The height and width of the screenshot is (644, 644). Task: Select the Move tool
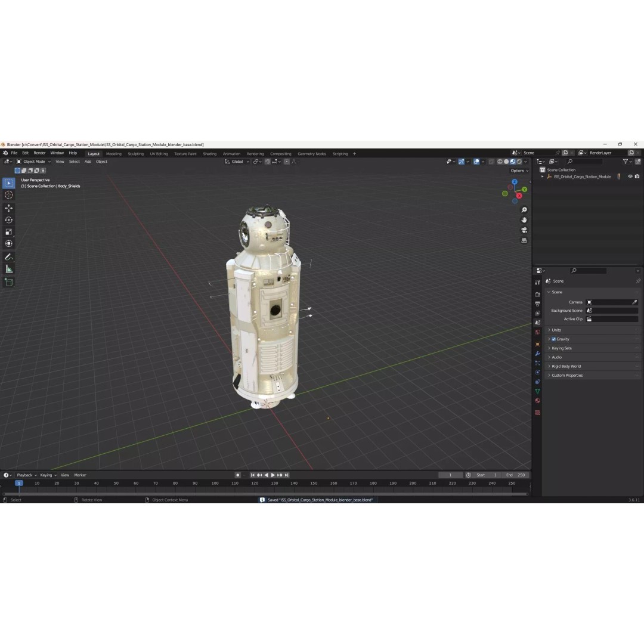pos(8,208)
